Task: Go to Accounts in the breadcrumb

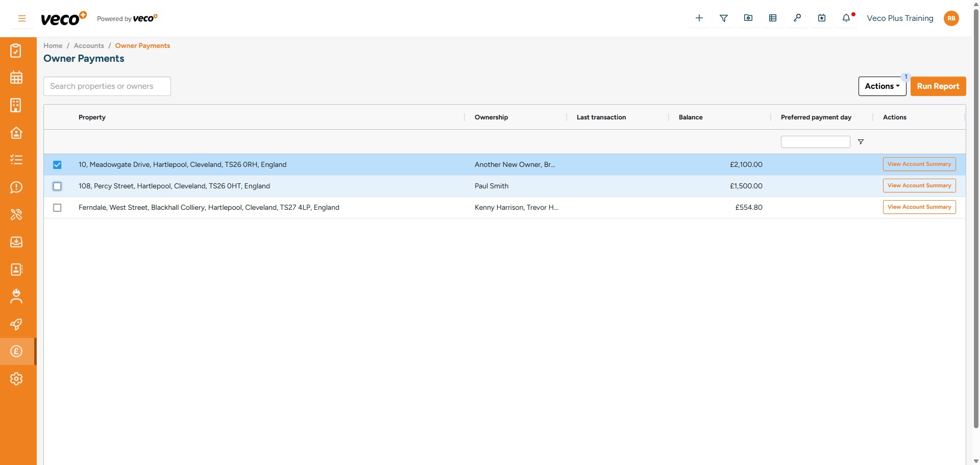Action: (x=89, y=46)
